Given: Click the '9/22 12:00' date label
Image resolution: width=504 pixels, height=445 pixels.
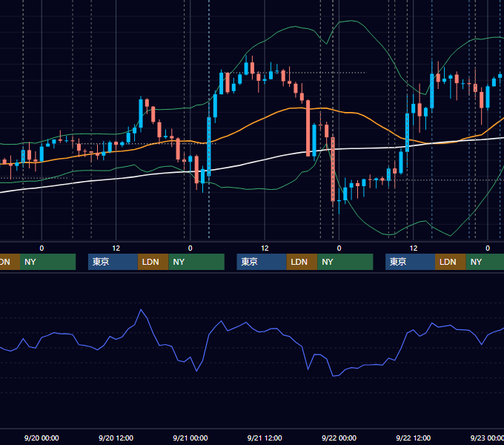Looking at the screenshot, I should pyautogui.click(x=414, y=438).
